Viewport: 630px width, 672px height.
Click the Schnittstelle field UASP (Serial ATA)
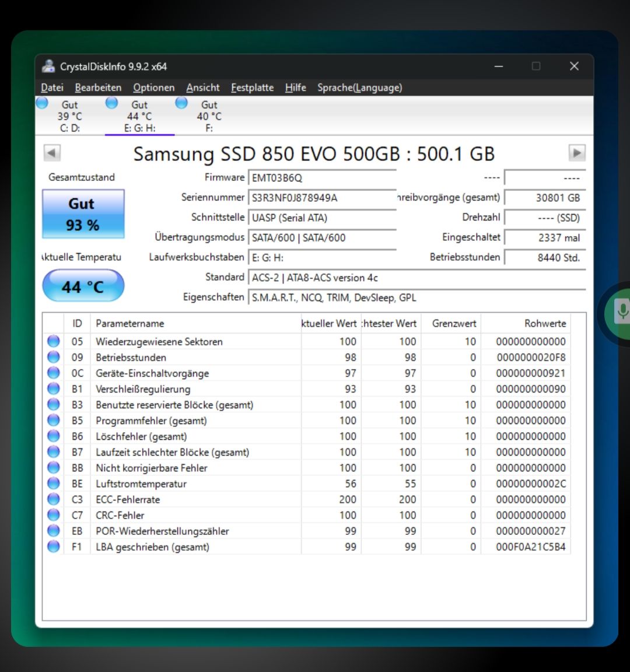[322, 218]
